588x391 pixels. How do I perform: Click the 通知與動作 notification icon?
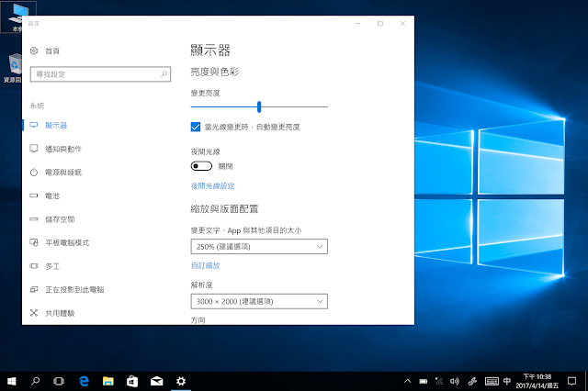pos(34,149)
